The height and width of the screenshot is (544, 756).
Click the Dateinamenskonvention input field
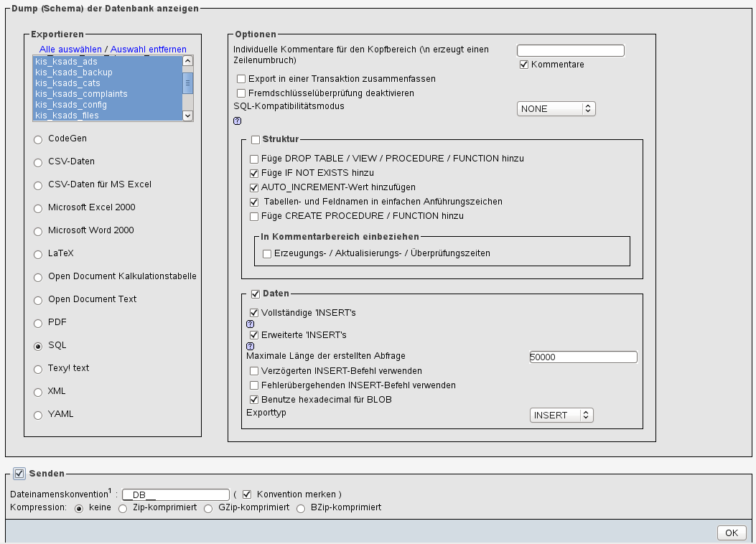[x=175, y=495]
